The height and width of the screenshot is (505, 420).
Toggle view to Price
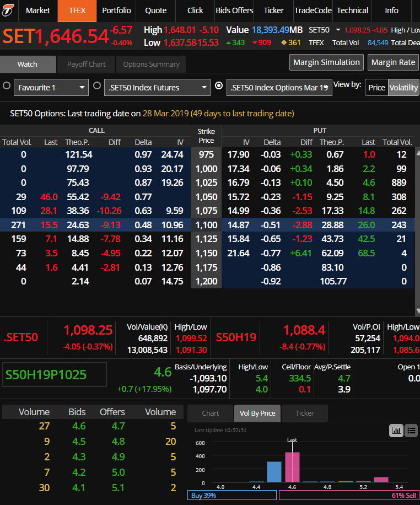[376, 88]
